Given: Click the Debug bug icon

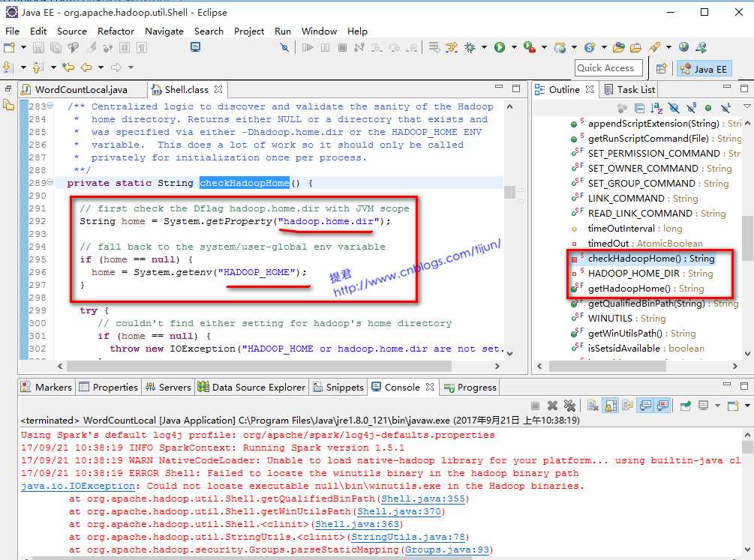Looking at the screenshot, I should 470,47.
